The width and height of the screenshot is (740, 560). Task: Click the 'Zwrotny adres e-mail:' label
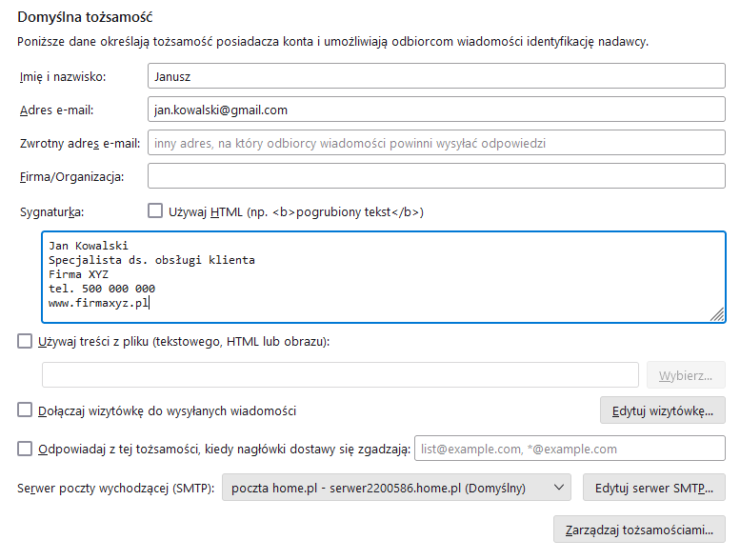click(x=80, y=143)
